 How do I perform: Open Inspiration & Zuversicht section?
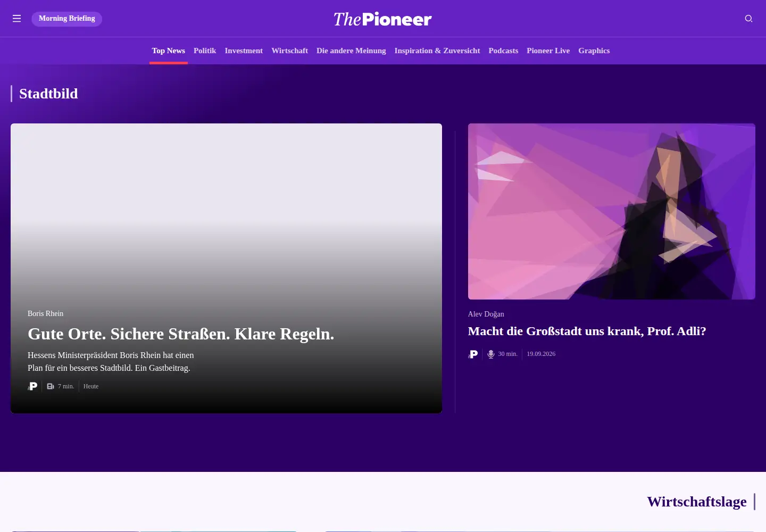pyautogui.click(x=437, y=51)
